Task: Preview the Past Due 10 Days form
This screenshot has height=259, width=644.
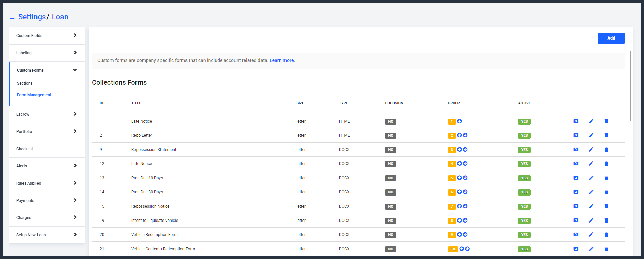Action: [576, 178]
